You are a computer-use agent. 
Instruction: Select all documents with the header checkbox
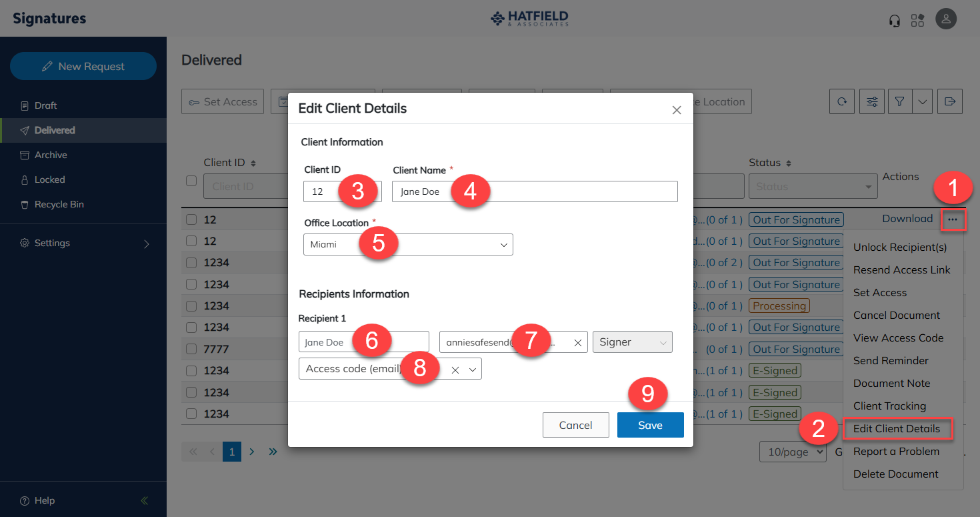point(190,181)
